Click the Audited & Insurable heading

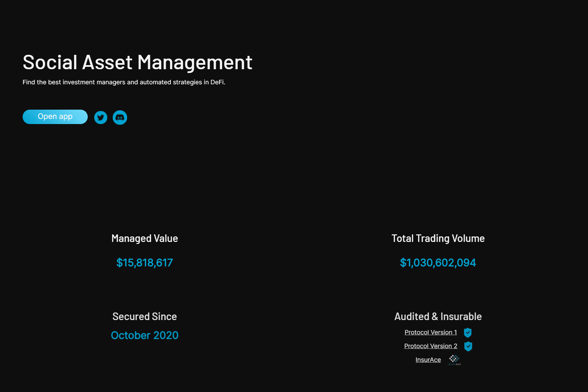(438, 316)
